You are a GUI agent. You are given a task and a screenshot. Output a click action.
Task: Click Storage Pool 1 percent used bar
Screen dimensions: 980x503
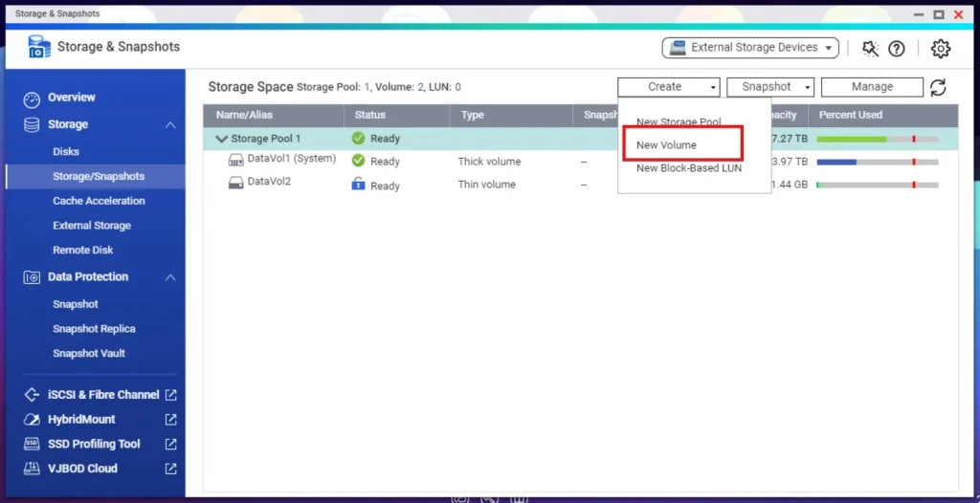coord(877,139)
